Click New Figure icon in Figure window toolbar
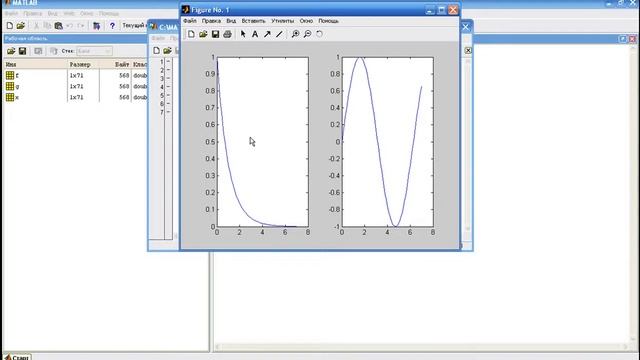Image resolution: width=640 pixels, height=360 pixels. coord(191,34)
